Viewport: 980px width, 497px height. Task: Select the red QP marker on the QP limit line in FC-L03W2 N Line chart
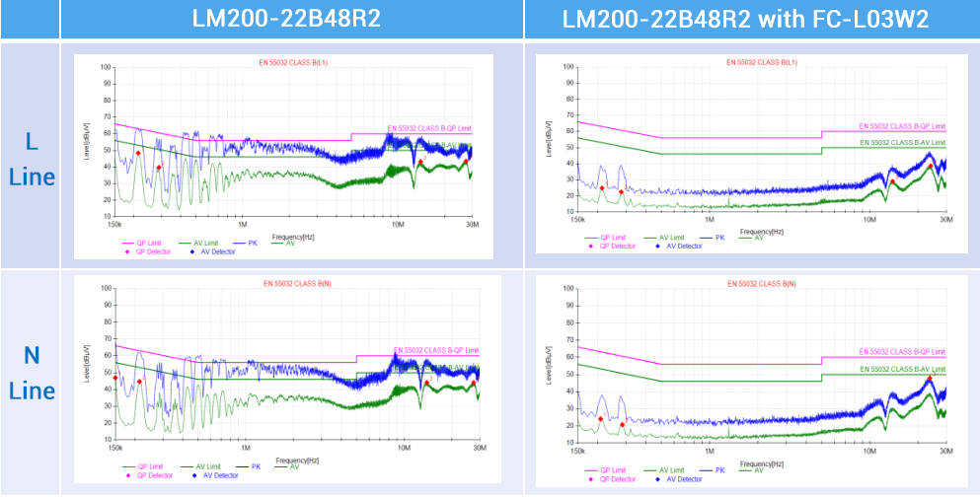930,379
